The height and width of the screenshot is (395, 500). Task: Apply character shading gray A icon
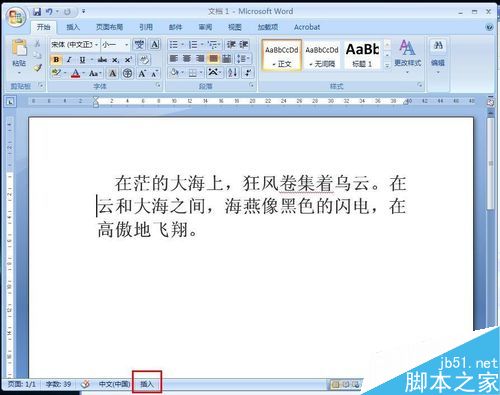pyautogui.click(x=113, y=73)
